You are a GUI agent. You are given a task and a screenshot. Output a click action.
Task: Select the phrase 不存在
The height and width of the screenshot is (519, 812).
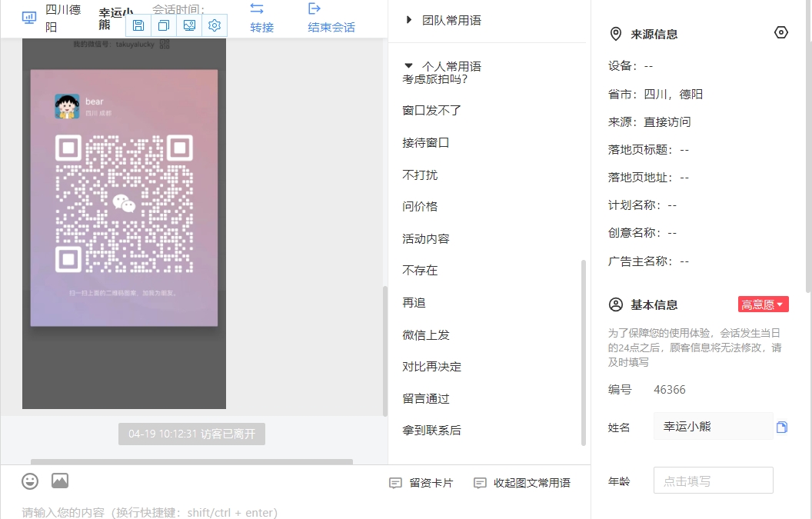click(420, 271)
